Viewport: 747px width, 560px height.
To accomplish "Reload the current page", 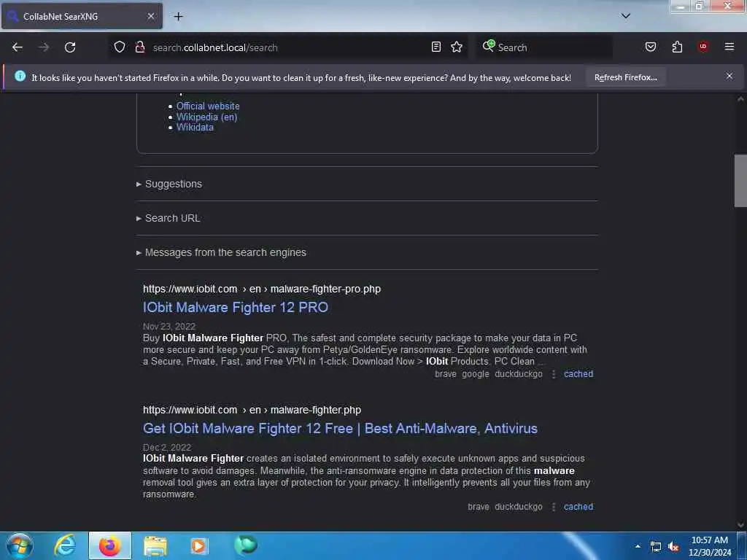I will [x=70, y=47].
